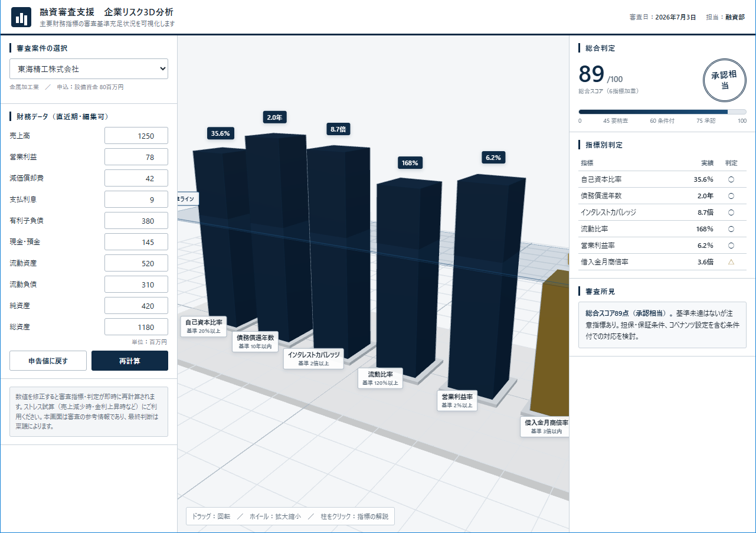Click the 流動比率 row in the 指標別判定 table
This screenshot has height=533, width=756.
pyautogui.click(x=662, y=229)
